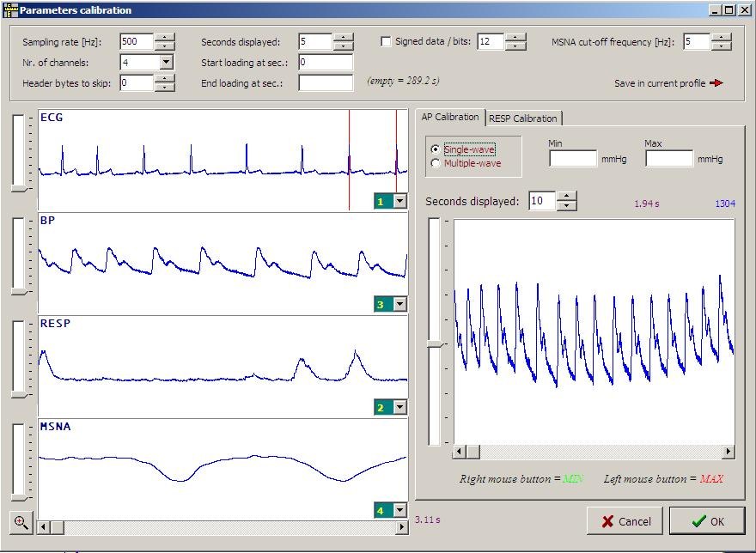756x553 pixels.
Task: Click the '1304' value readout
Action: click(x=725, y=204)
